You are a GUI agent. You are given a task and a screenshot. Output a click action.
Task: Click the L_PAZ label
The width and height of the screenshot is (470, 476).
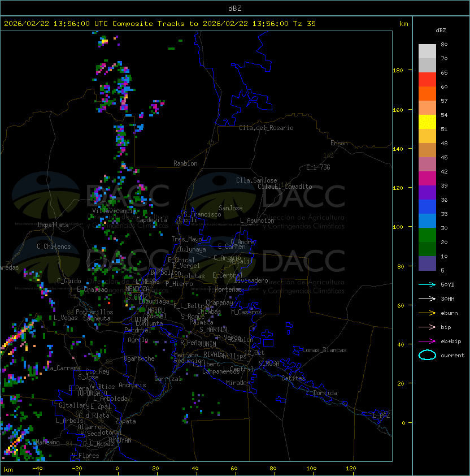[x=381, y=416]
